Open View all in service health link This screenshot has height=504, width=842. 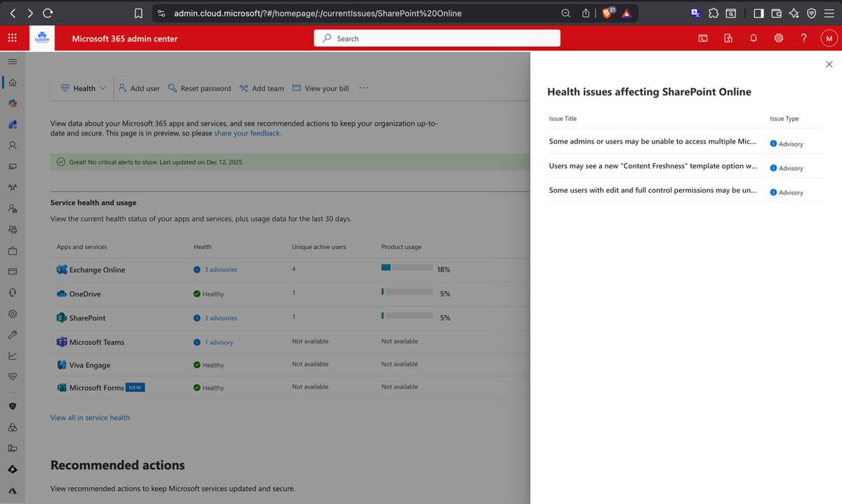(x=90, y=418)
